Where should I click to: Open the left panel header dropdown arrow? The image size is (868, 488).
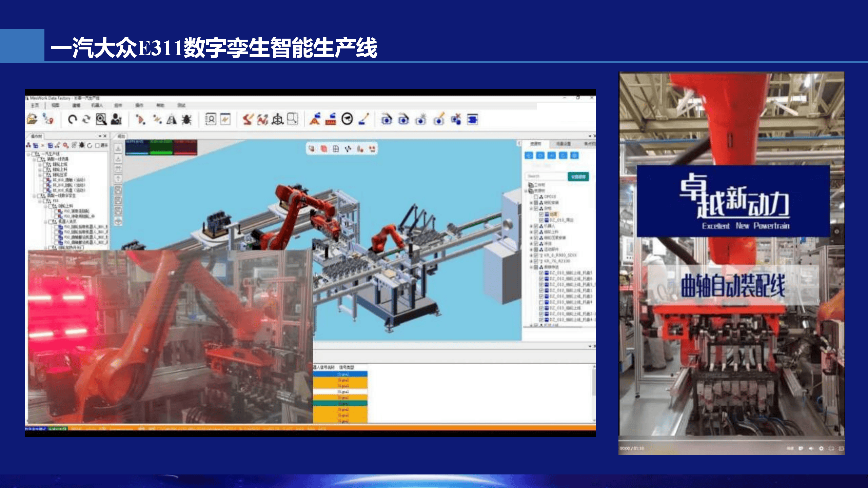click(100, 136)
